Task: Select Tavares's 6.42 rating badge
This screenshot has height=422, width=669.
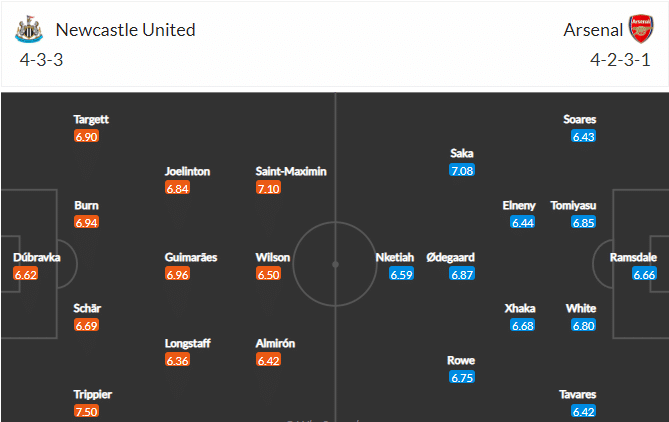Action: [x=584, y=411]
